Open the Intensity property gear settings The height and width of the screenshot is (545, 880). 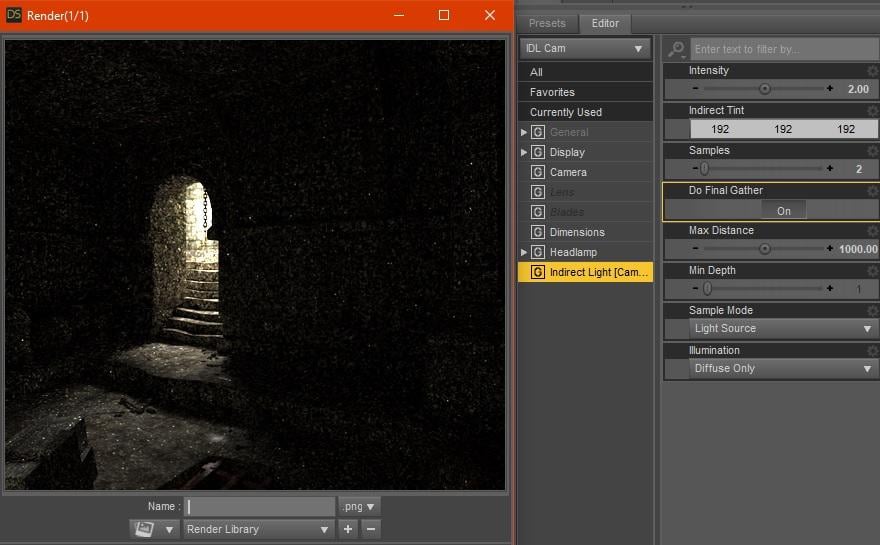pyautogui.click(x=873, y=71)
